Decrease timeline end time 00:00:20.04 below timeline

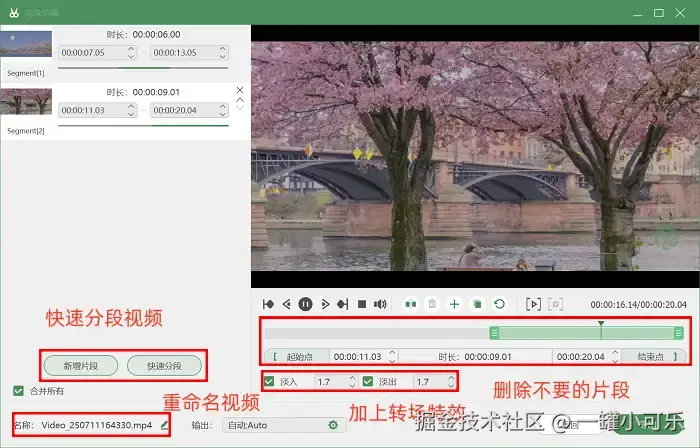click(615, 361)
